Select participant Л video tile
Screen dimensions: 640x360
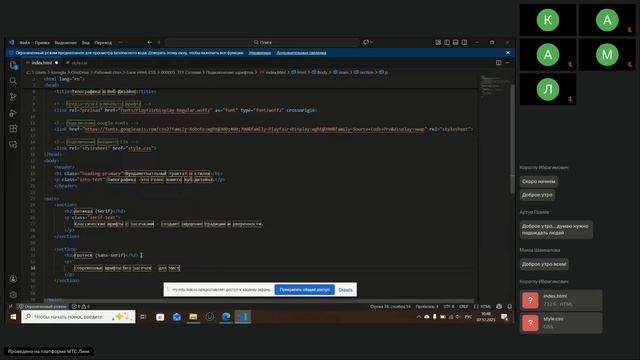pyautogui.click(x=548, y=89)
